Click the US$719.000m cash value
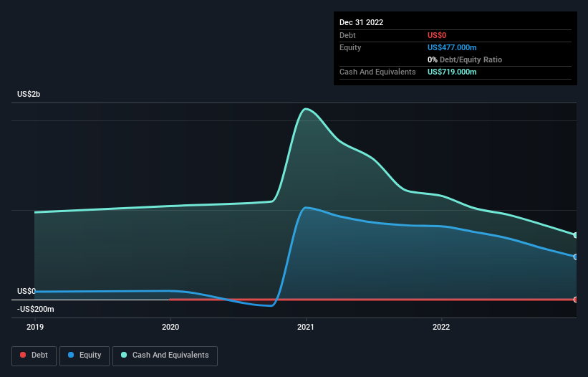This screenshot has width=588, height=377. point(452,72)
